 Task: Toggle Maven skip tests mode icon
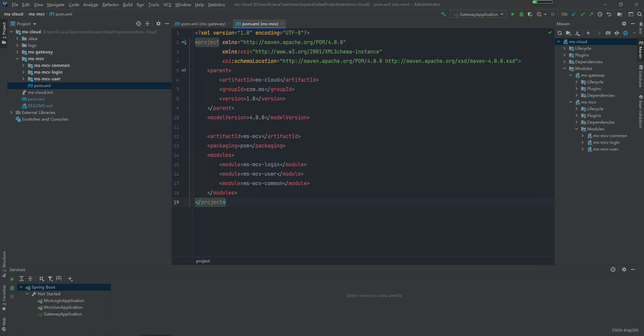[x=626, y=33]
